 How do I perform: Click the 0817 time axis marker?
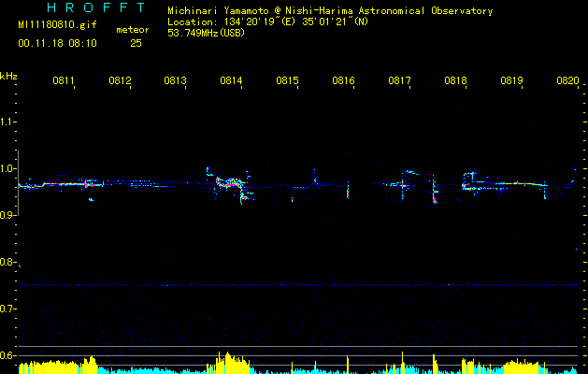[399, 80]
